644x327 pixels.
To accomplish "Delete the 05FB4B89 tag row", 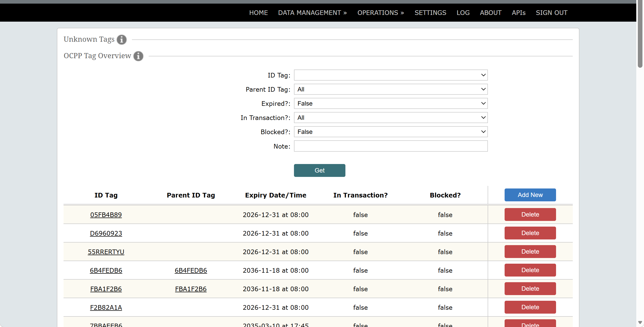I will pos(530,214).
